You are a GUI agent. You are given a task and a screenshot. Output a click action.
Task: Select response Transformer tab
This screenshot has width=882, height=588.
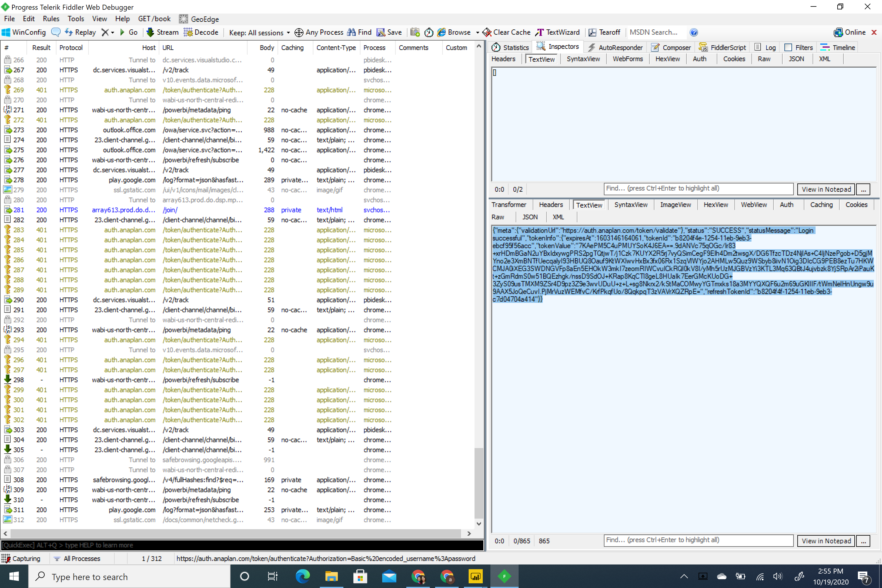pos(509,205)
